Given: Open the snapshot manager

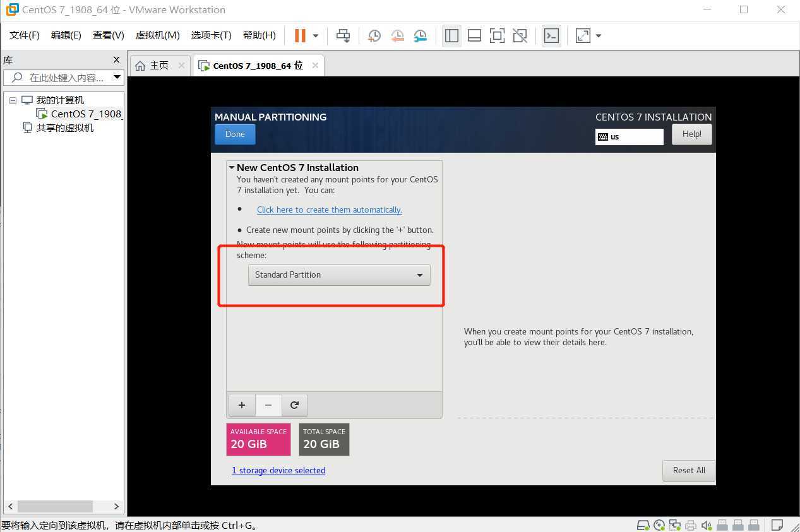Looking at the screenshot, I should tap(420, 35).
